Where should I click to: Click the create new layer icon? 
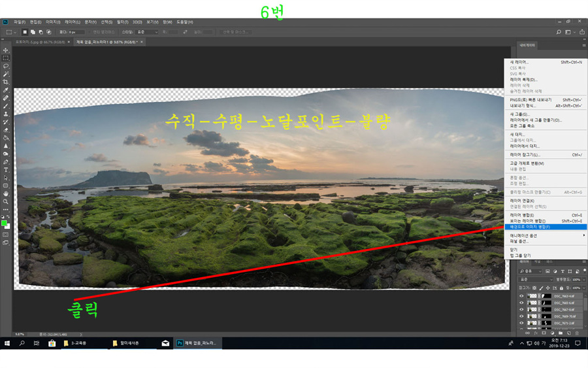click(x=568, y=333)
